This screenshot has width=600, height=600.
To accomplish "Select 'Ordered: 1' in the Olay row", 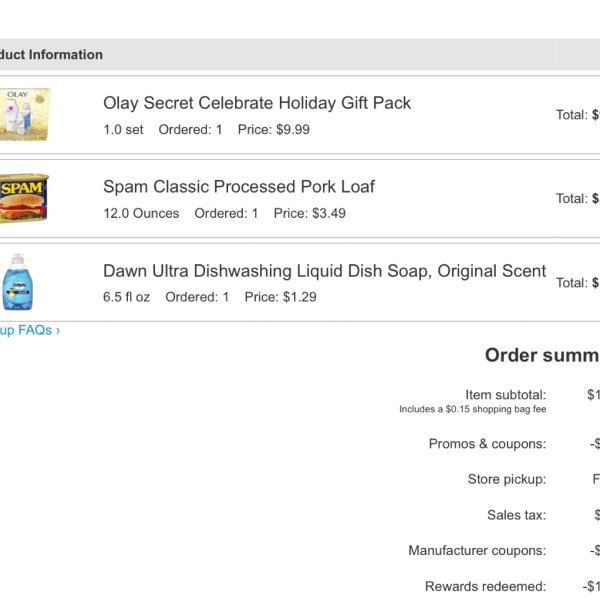I will click(190, 129).
